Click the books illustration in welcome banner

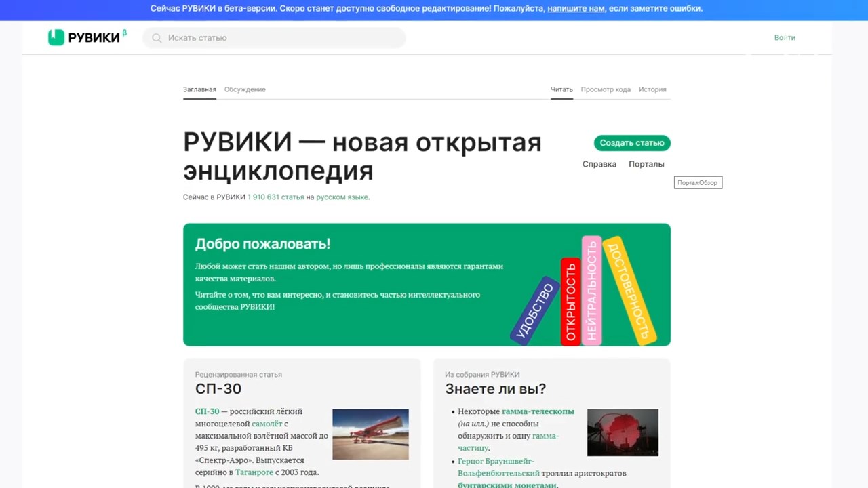(x=583, y=291)
